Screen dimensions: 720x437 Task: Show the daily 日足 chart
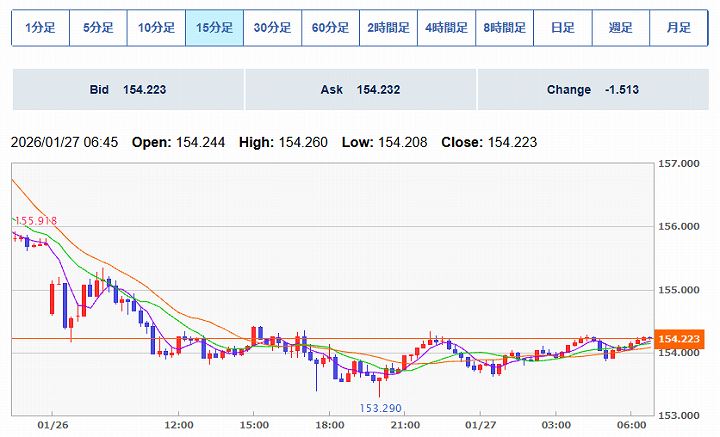pyautogui.click(x=562, y=28)
